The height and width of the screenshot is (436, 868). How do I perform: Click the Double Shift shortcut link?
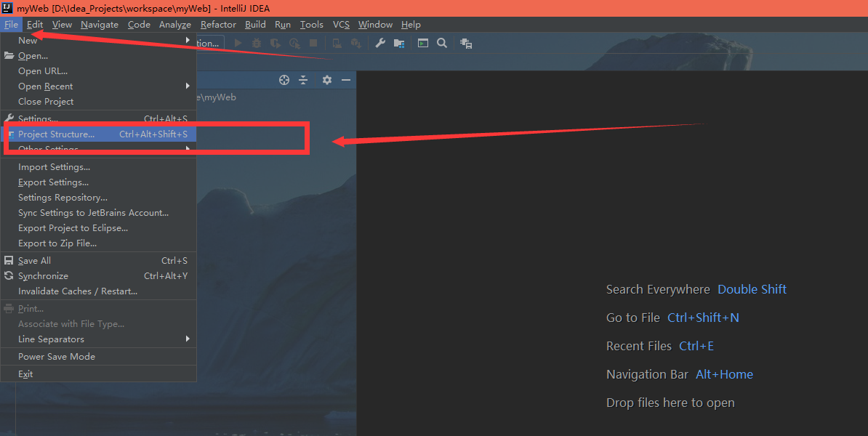click(x=752, y=289)
